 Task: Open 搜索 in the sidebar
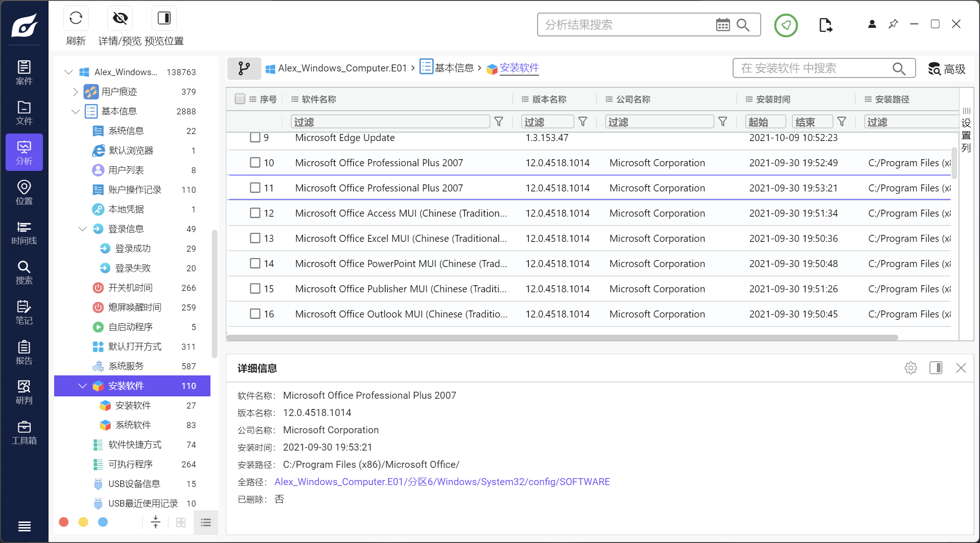(x=24, y=273)
